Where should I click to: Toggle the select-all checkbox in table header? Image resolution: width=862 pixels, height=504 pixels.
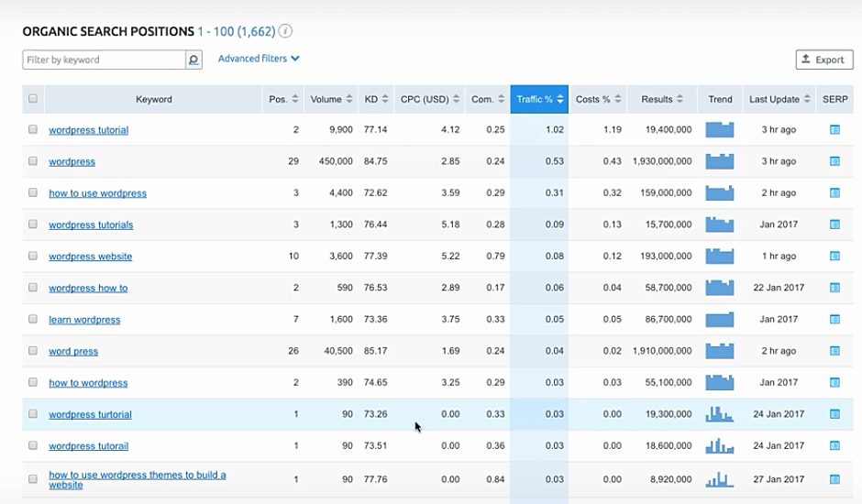coord(33,98)
